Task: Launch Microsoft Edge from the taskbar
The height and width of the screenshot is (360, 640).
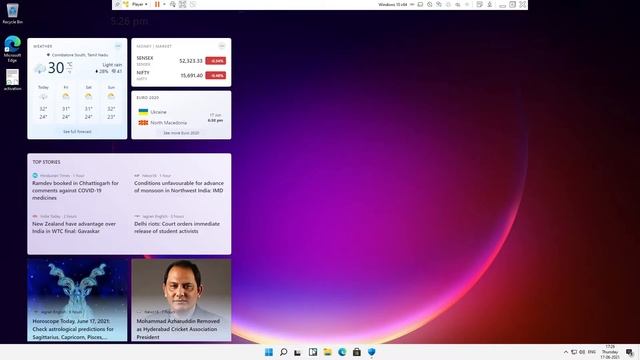Action: 342,352
